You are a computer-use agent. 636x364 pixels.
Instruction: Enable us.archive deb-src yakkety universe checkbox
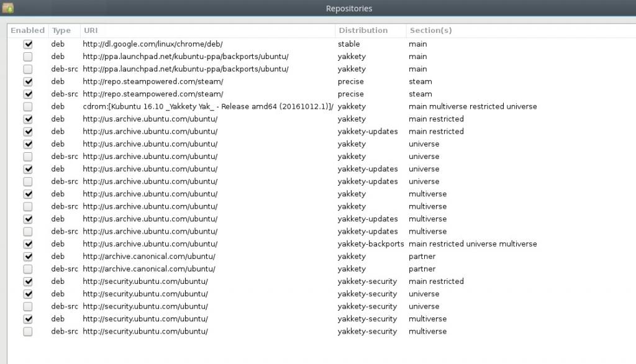27,157
